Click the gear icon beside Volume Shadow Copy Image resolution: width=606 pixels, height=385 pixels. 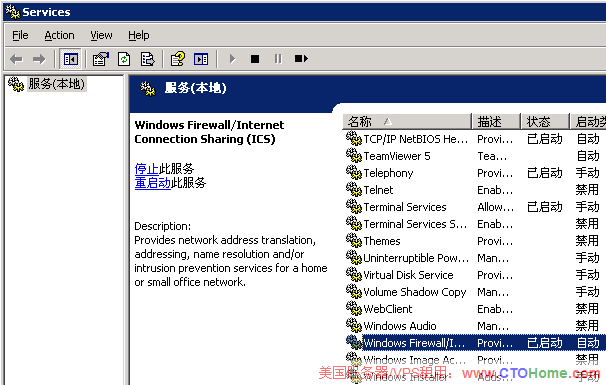[x=354, y=291]
